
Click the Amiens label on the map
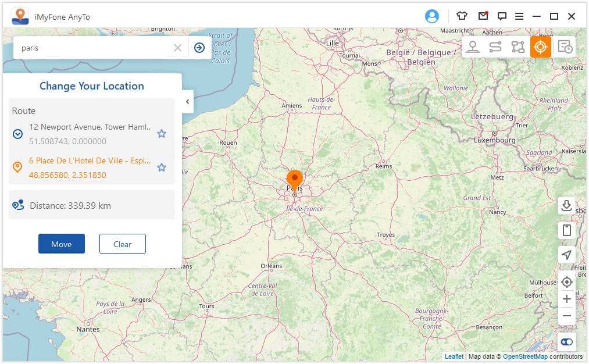coord(292,106)
